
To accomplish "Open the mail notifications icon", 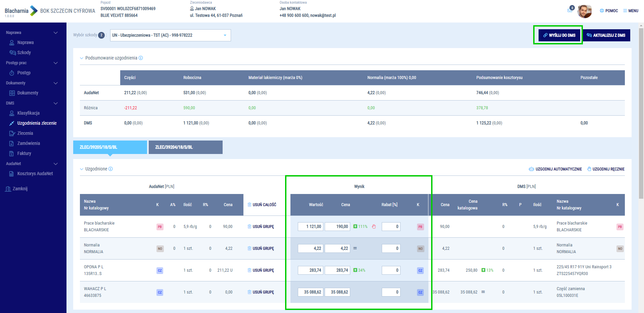I will pos(570,10).
